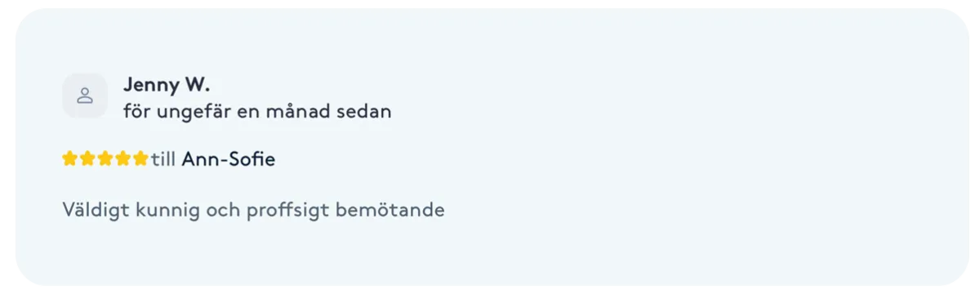
Task: Select the fourth yellow rating star
Action: tap(123, 159)
